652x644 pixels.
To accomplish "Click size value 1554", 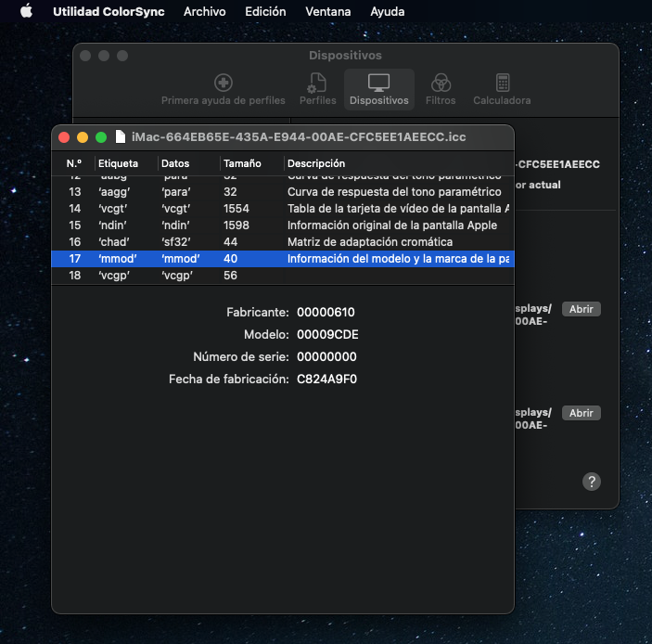I will click(236, 209).
